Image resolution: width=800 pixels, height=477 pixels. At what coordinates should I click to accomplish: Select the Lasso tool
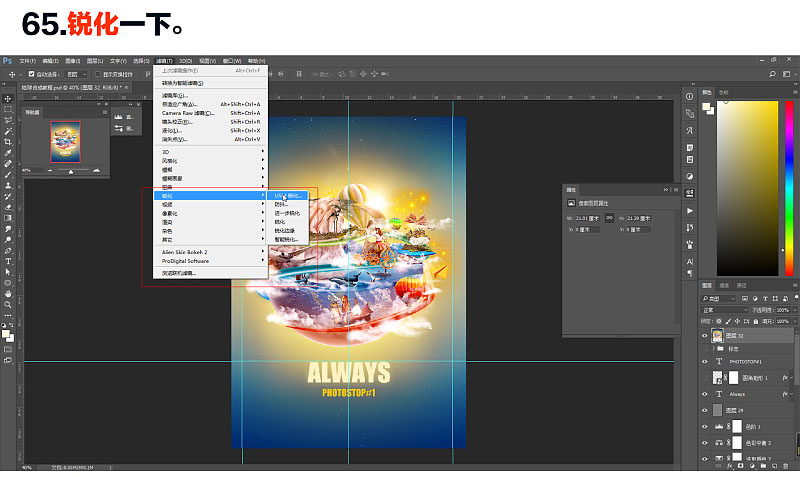point(8,120)
